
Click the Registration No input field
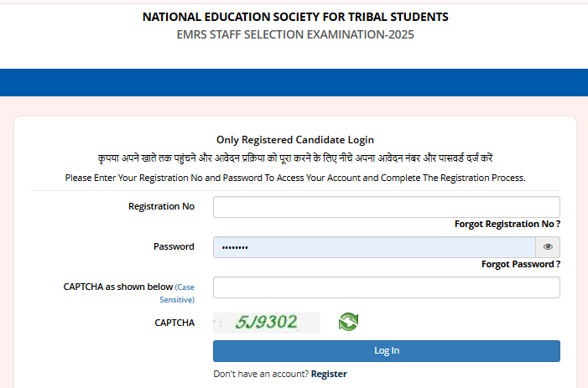(x=386, y=207)
